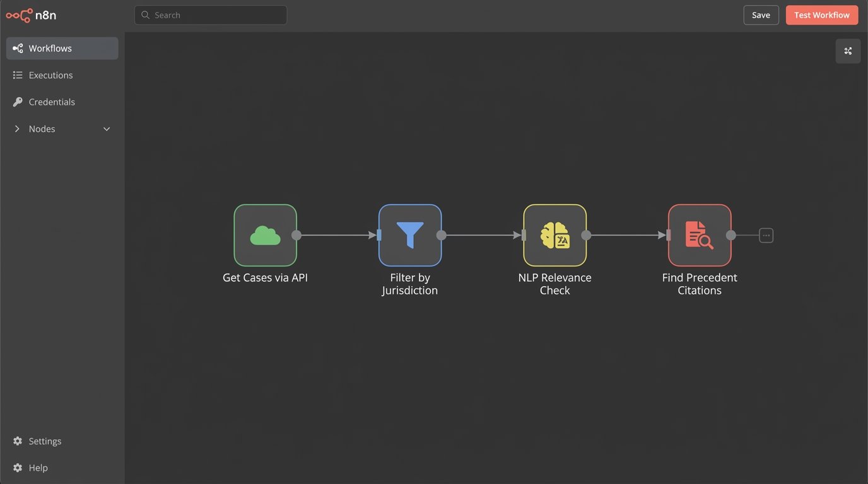
Task: Click the fit-to-view icon on canvas
Action: click(848, 51)
